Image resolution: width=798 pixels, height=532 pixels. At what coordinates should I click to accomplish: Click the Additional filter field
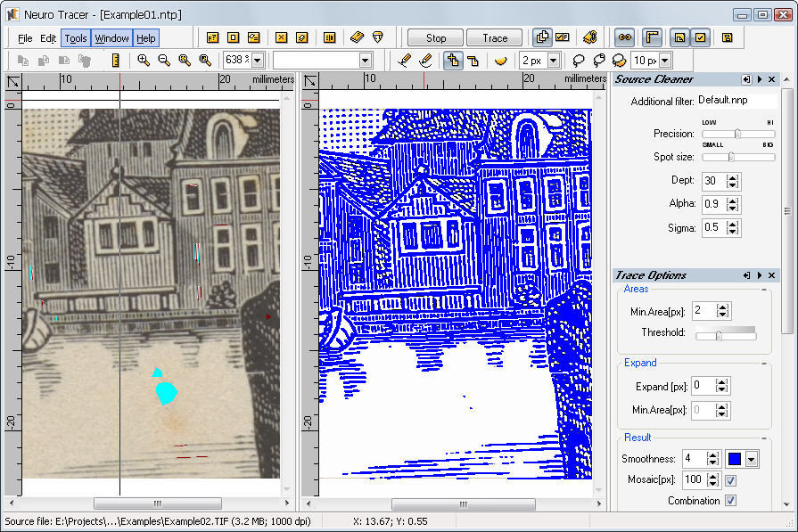tap(737, 100)
